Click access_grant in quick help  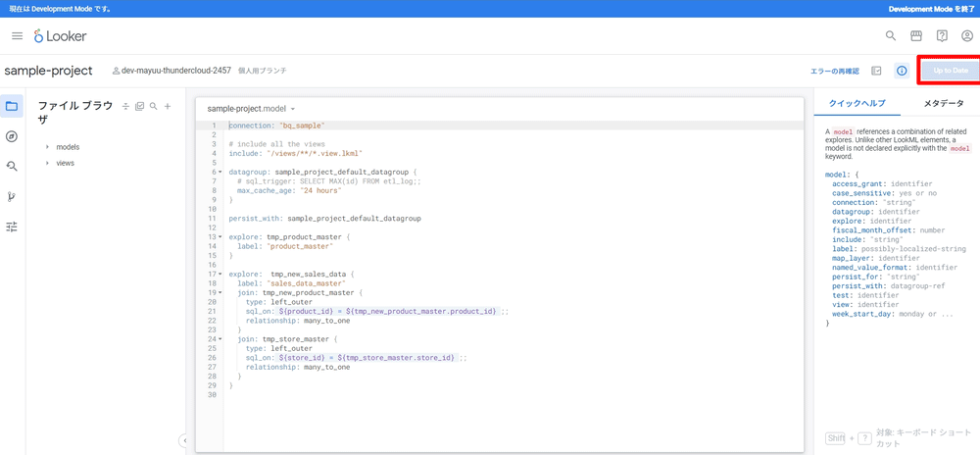pyautogui.click(x=859, y=184)
